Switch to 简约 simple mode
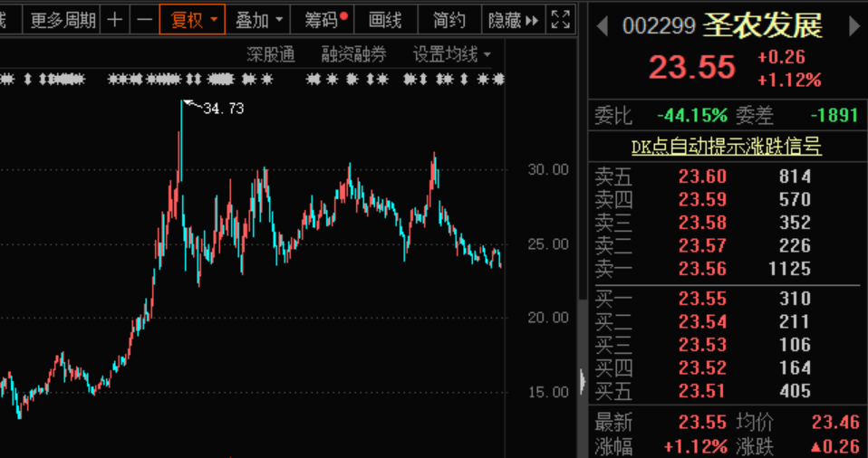Image resolution: width=868 pixels, height=458 pixels. coord(449,21)
